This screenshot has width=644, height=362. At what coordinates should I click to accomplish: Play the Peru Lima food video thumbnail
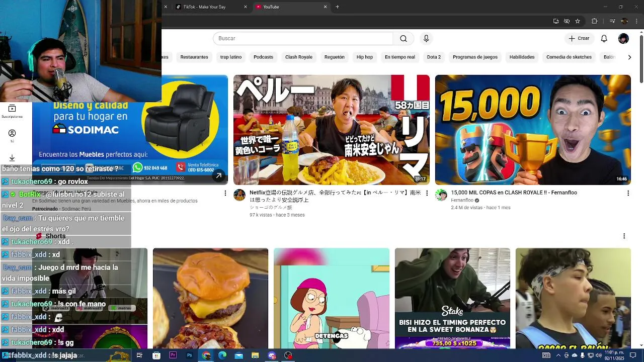coord(332,130)
